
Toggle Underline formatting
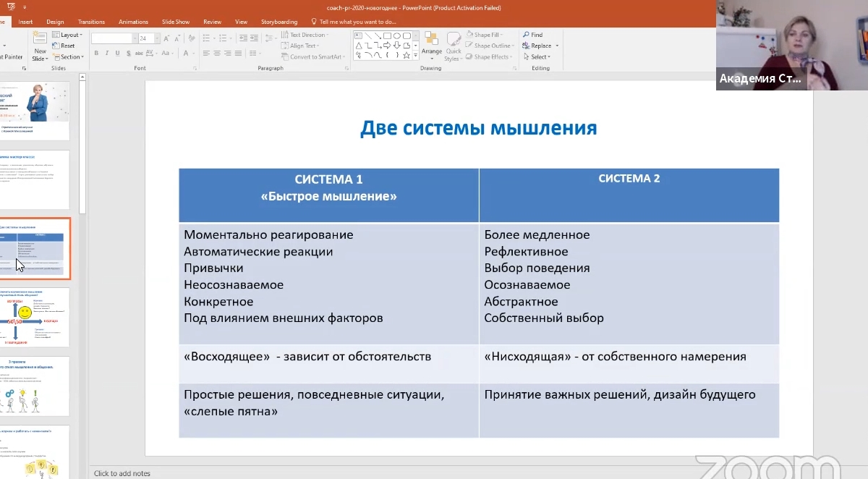pos(116,54)
